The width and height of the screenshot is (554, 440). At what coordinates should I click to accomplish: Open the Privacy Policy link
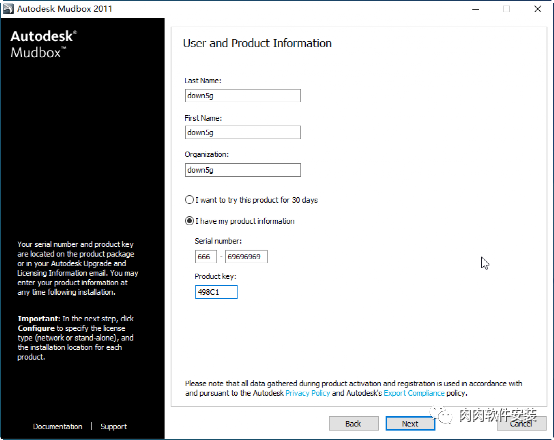point(307,393)
